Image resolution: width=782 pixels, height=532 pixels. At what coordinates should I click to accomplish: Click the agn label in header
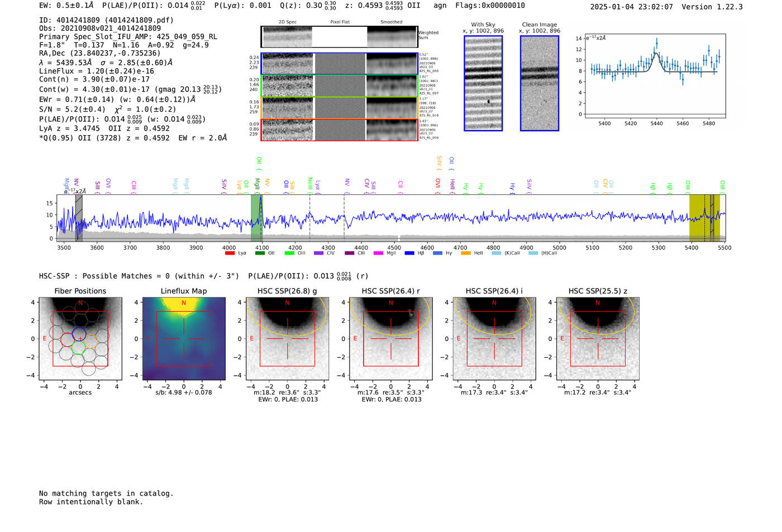point(440,5)
